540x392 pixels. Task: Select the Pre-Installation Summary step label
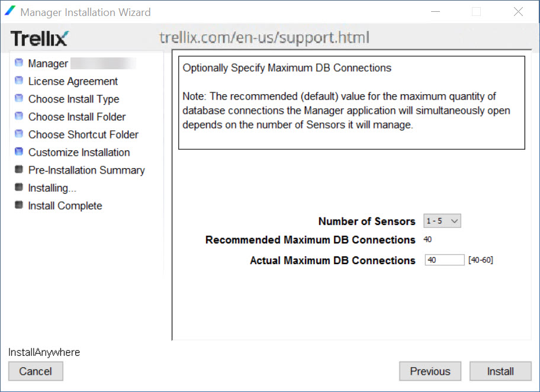coord(86,170)
